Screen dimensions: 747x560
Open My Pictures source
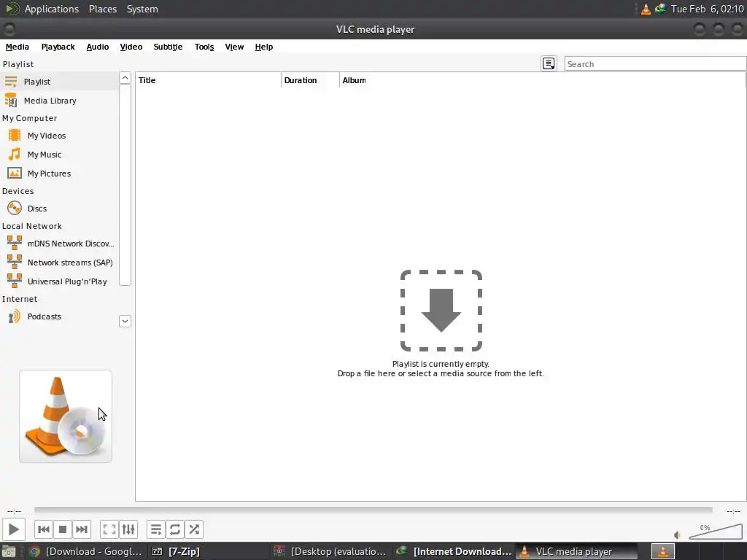point(59,174)
